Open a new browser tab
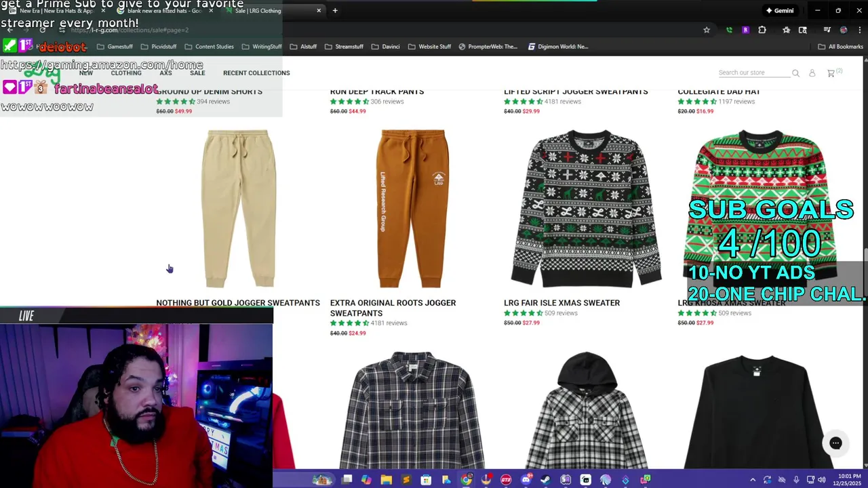This screenshot has width=868, height=488. (335, 10)
